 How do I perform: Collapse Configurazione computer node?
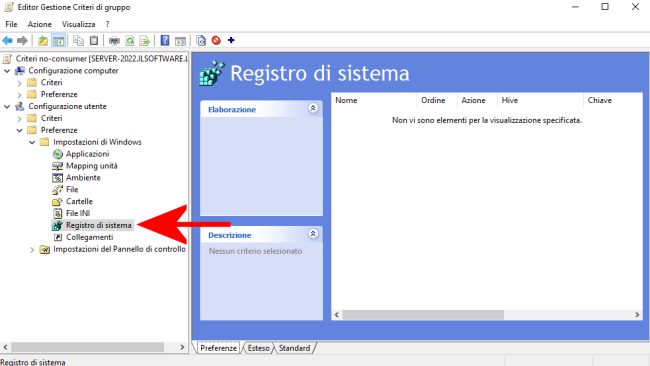coord(7,71)
